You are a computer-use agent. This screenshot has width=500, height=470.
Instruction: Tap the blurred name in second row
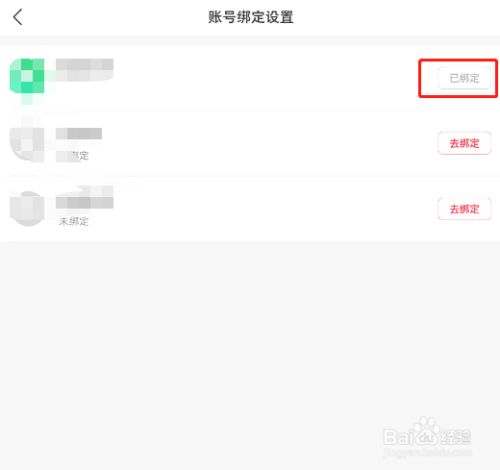(x=79, y=134)
